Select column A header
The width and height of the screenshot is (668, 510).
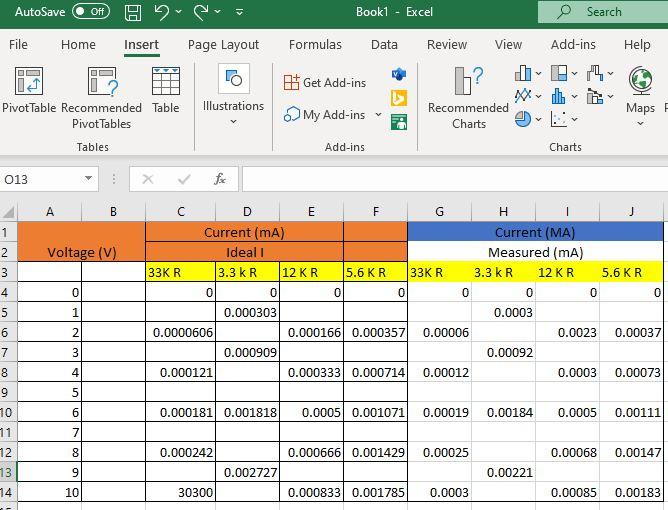tap(49, 211)
